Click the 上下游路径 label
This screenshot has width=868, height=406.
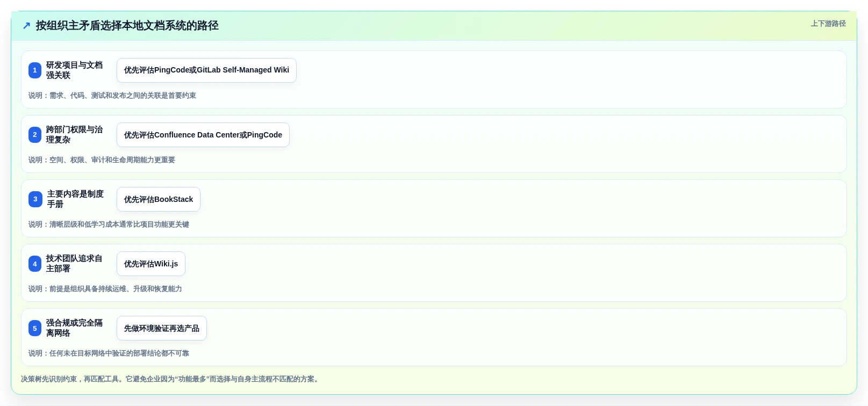click(x=828, y=24)
